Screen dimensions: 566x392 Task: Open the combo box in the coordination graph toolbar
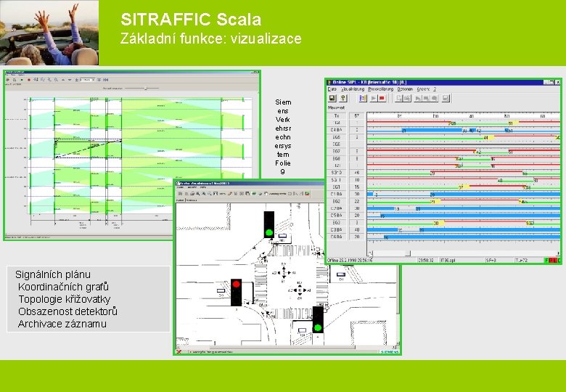pyautogui.click(x=87, y=80)
